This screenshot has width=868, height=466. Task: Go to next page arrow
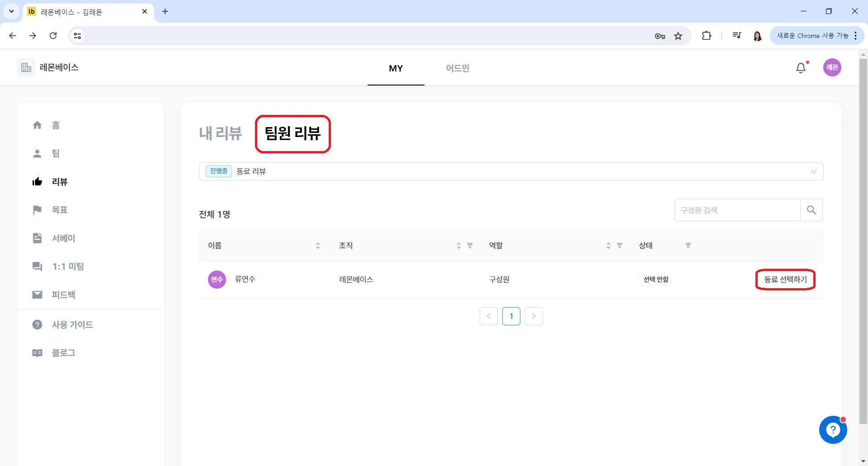[x=534, y=316]
